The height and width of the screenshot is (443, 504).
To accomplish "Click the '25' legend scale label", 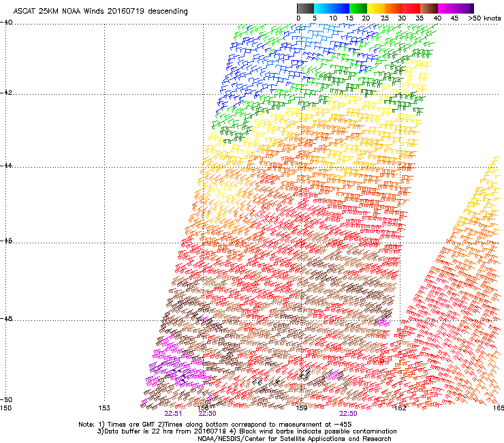I will click(385, 18).
